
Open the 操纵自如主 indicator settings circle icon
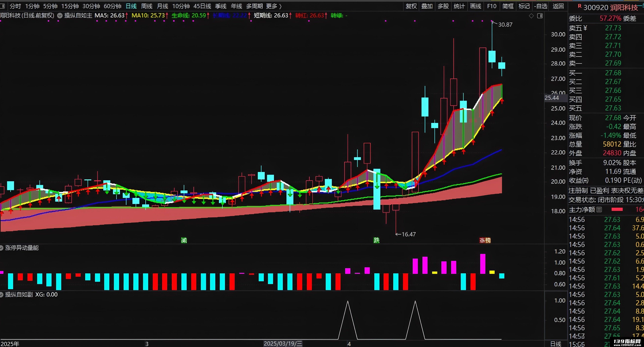click(x=60, y=15)
